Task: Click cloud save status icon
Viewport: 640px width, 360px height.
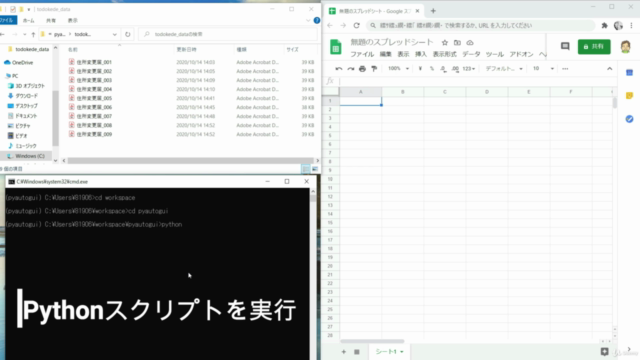Action: (470, 42)
